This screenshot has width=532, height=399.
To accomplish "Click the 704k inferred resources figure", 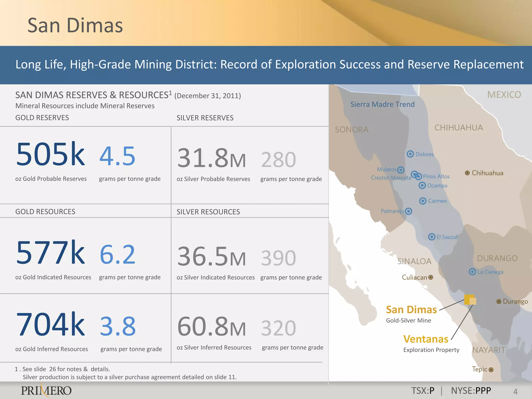I will coord(50,324).
